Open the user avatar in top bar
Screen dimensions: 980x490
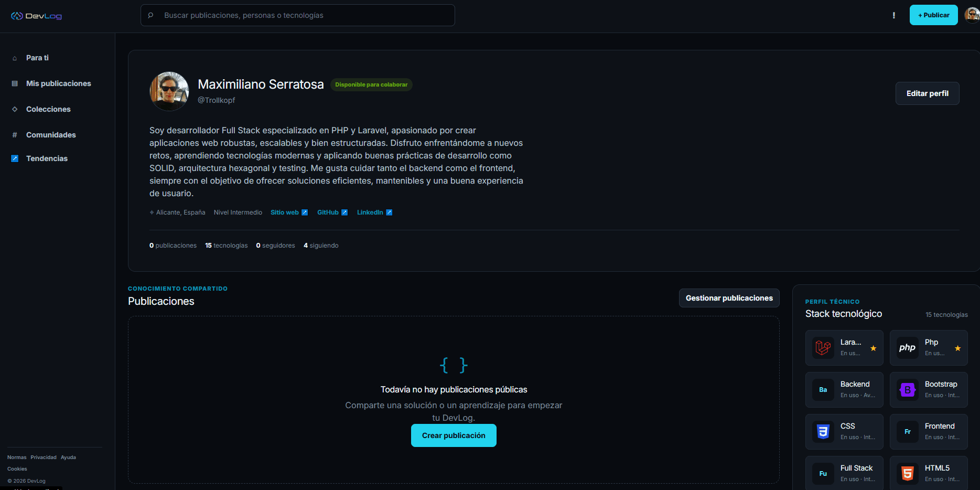[x=973, y=15]
